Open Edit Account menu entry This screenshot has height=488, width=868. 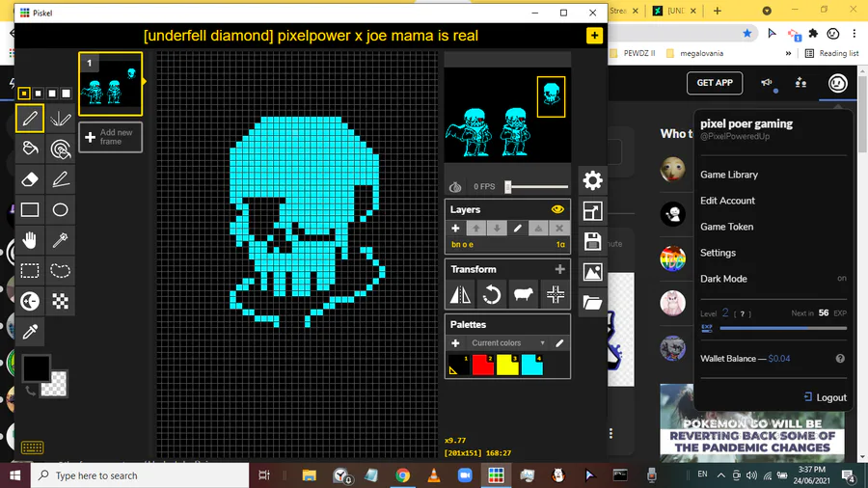[x=727, y=201]
